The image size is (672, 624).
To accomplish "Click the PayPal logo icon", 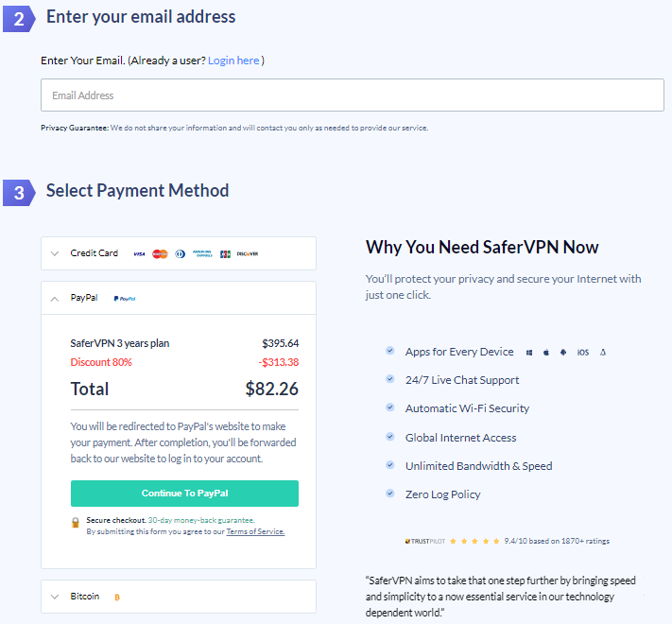I will coord(125,299).
